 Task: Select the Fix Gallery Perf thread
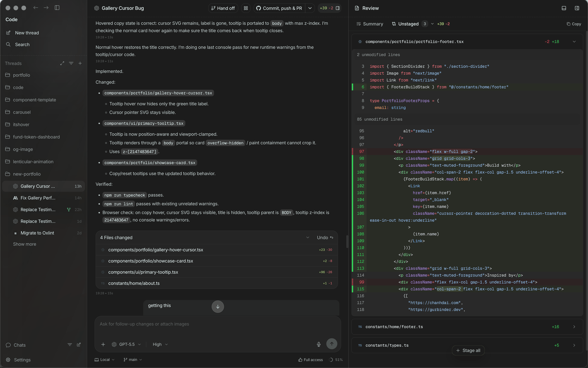pos(44,198)
